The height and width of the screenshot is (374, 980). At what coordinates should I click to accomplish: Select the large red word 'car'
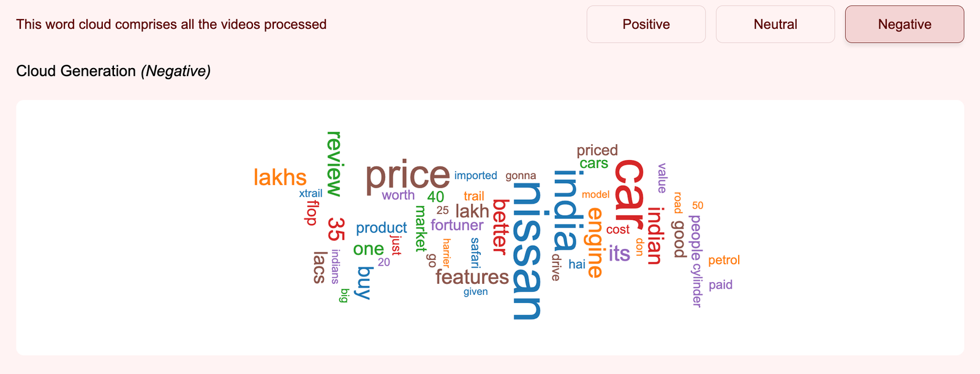coord(629,193)
